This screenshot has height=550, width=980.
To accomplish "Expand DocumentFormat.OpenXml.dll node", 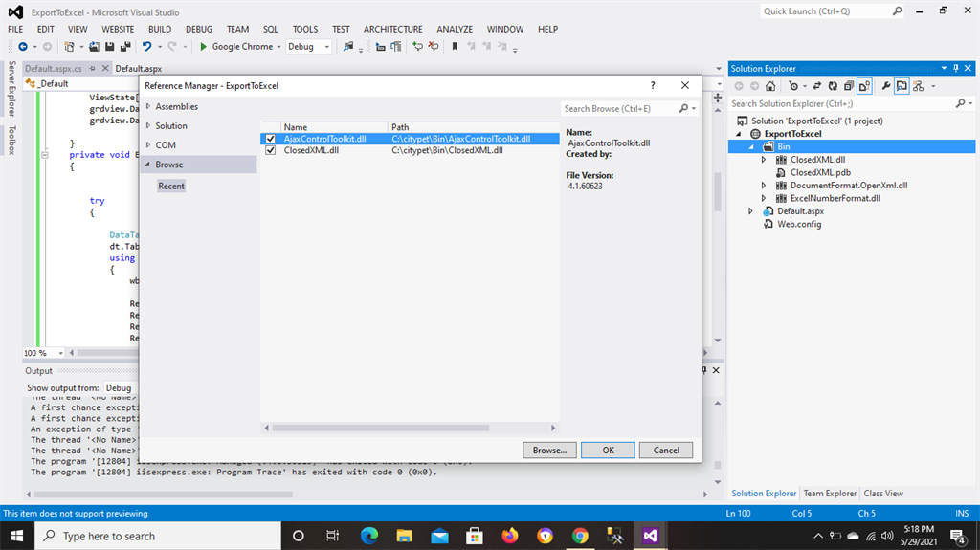I will [764, 185].
